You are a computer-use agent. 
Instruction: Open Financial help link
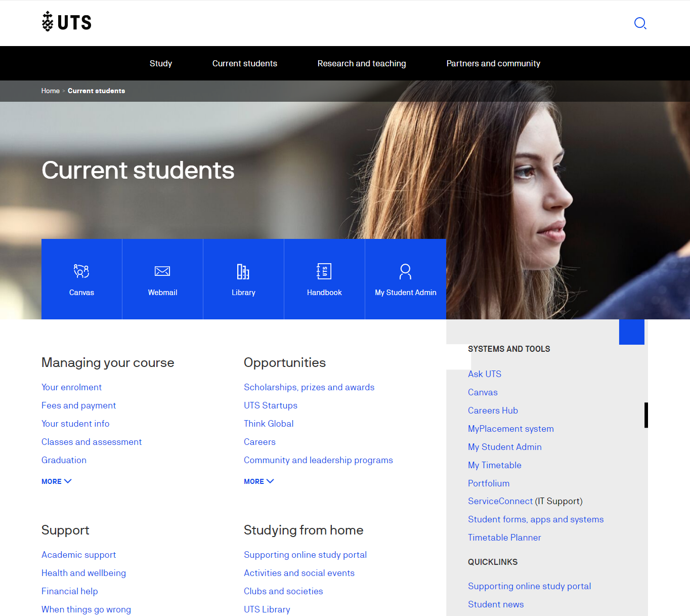click(x=70, y=591)
